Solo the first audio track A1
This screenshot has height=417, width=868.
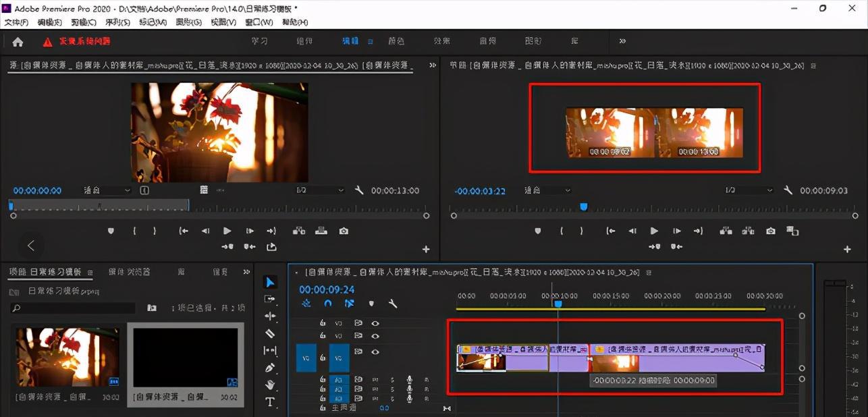coord(392,380)
